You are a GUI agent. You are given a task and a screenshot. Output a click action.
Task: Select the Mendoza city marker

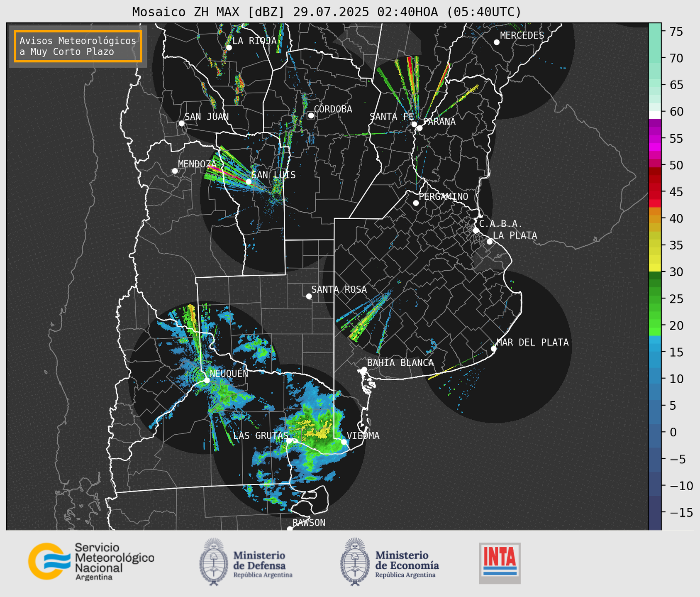[175, 171]
